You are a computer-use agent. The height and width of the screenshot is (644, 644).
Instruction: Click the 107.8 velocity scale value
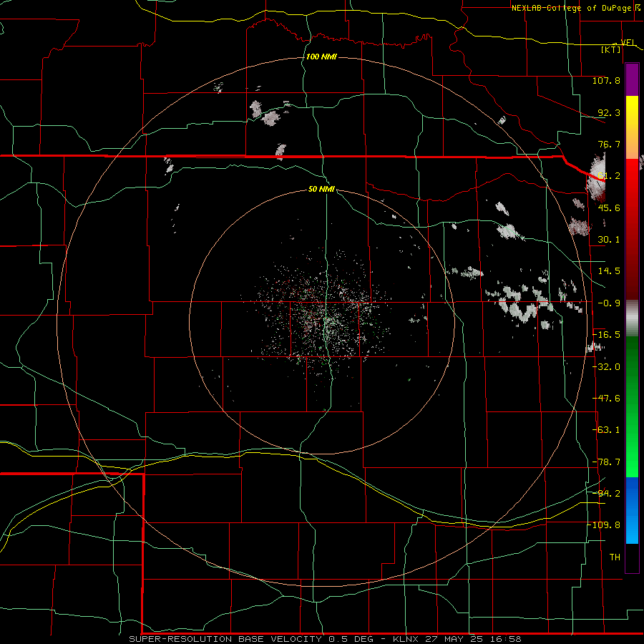coord(606,80)
